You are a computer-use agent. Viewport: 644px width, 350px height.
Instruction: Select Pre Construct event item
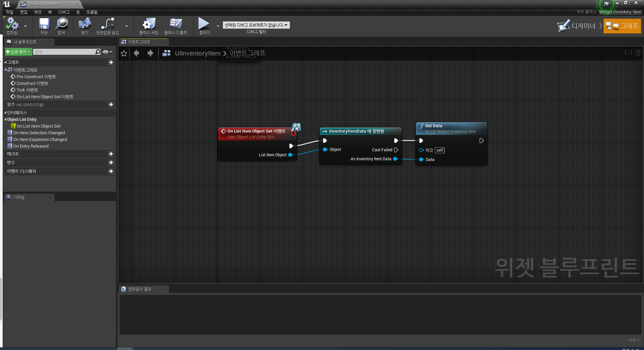pyautogui.click(x=36, y=76)
